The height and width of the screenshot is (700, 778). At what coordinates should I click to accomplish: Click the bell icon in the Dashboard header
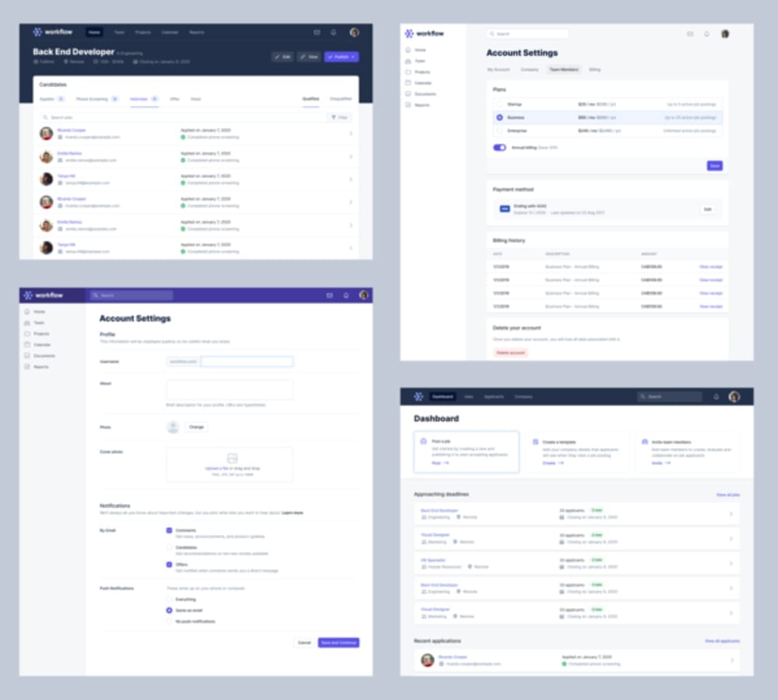[716, 397]
